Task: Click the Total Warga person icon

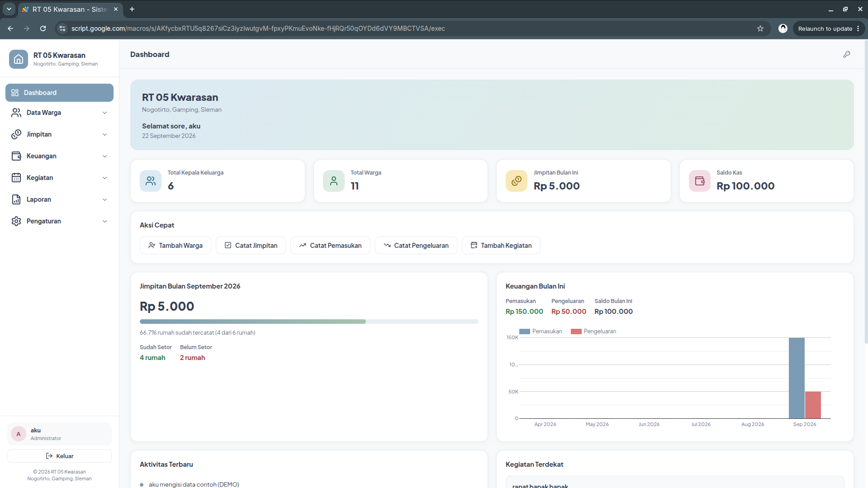Action: coord(334,181)
